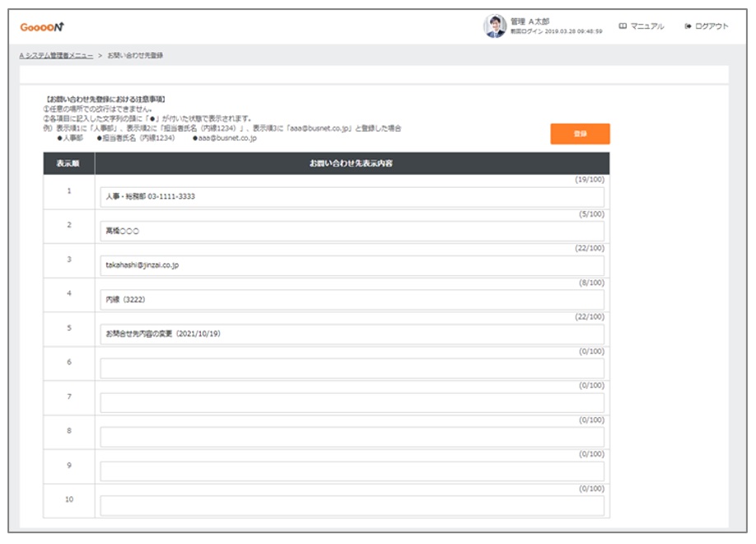Go to Aシステム管理者メニュー breadcrumb
Viewport: 756px width, 544px height.
(x=56, y=55)
